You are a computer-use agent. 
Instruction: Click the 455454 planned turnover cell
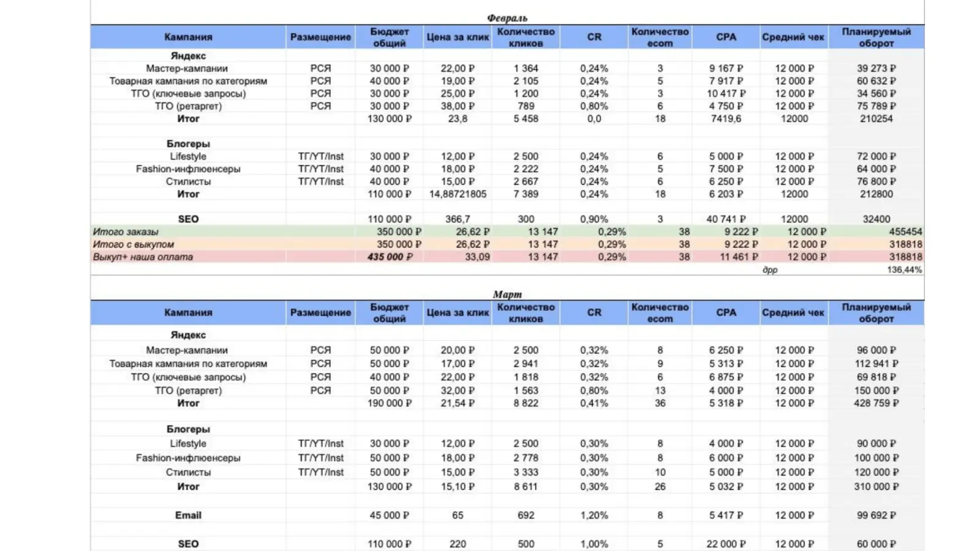click(905, 231)
